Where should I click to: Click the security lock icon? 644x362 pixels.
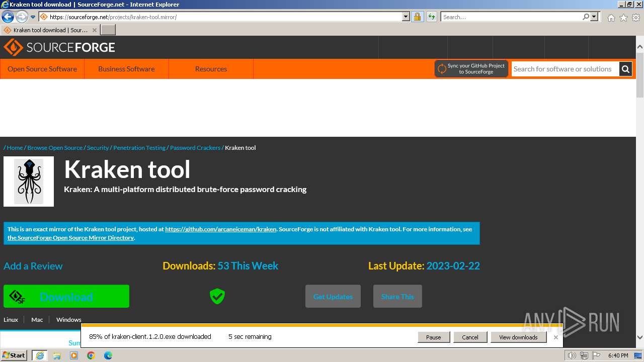pyautogui.click(x=417, y=17)
